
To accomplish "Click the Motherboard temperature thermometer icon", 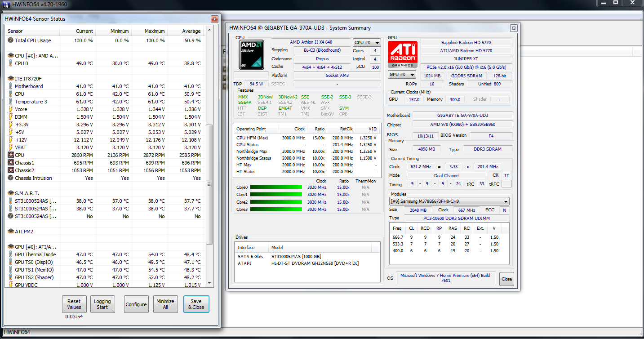I will click(x=11, y=86).
